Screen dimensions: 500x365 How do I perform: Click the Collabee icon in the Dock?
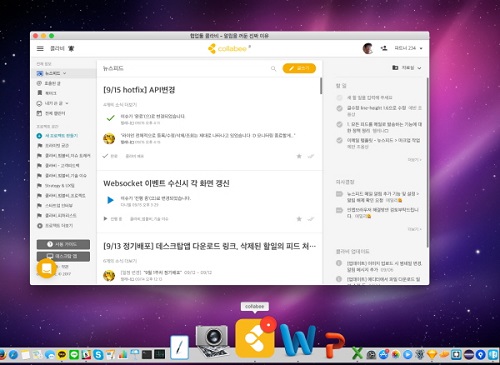pyautogui.click(x=255, y=338)
